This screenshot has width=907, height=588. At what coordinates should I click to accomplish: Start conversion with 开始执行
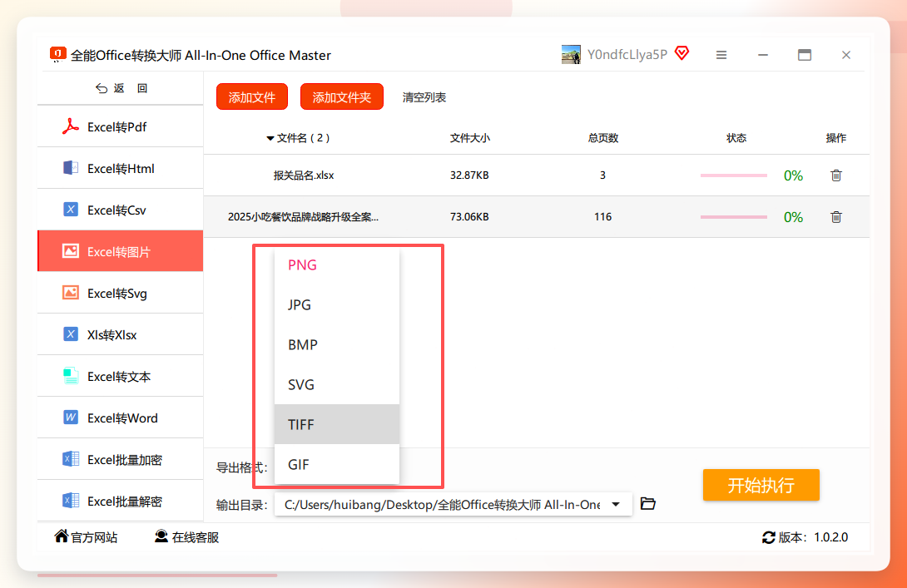coord(761,485)
